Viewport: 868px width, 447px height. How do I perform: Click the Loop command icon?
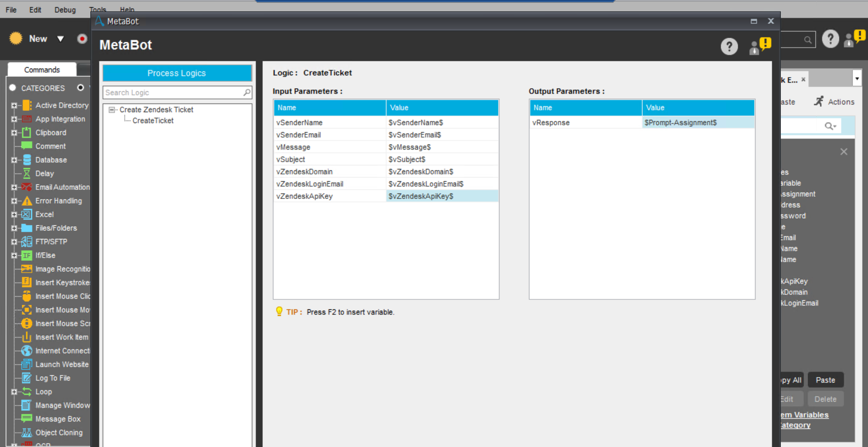click(x=27, y=392)
